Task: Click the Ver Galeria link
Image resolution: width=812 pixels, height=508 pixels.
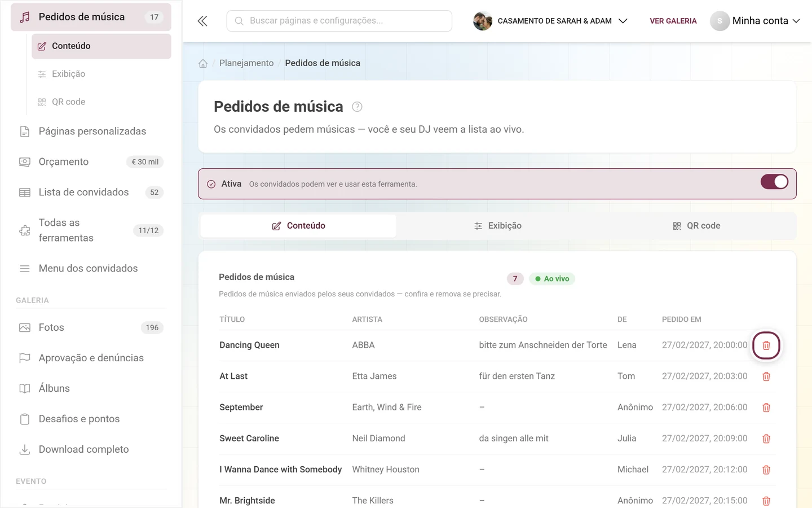Action: (x=673, y=21)
